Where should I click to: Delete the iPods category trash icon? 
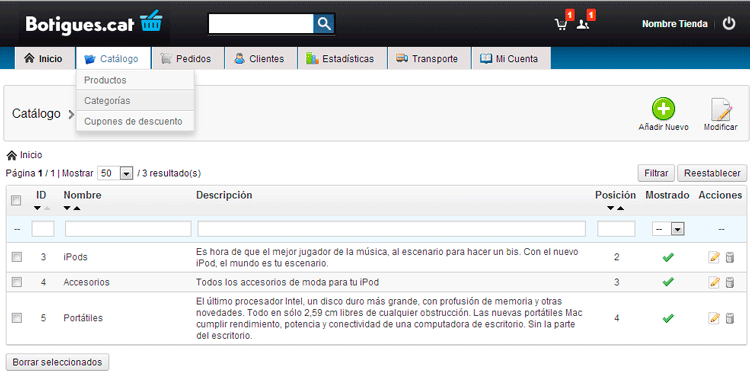pyautogui.click(x=729, y=257)
